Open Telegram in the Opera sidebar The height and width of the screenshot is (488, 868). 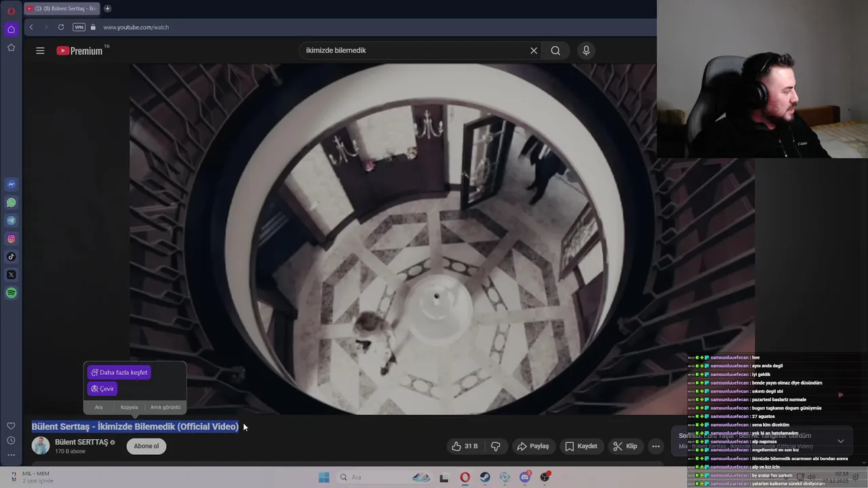(11, 221)
